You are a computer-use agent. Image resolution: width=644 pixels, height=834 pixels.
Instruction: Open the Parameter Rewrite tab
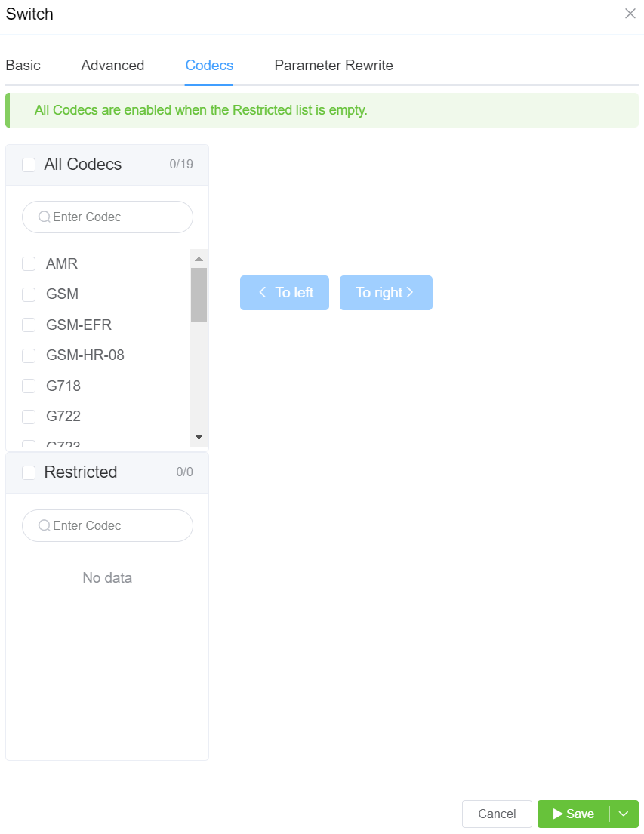334,66
